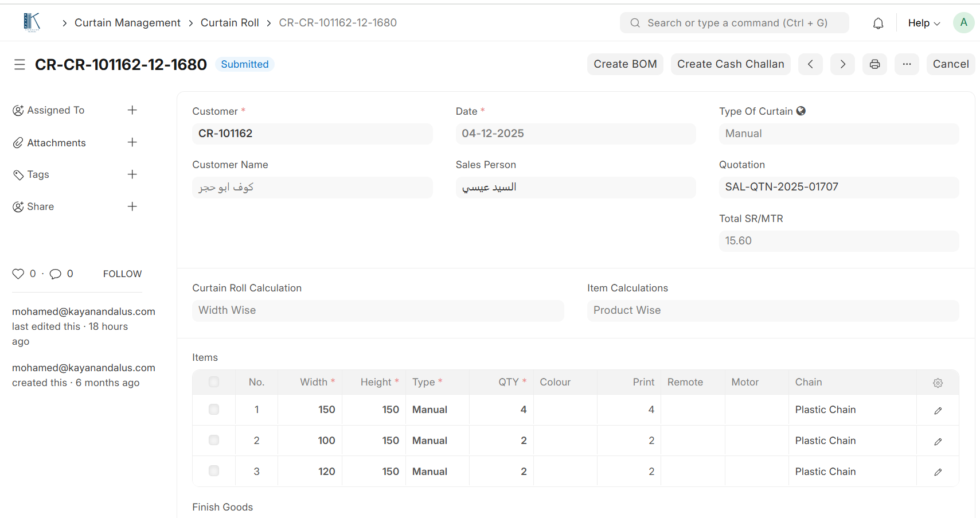Go to next document arrow
The image size is (980, 518).
click(842, 64)
